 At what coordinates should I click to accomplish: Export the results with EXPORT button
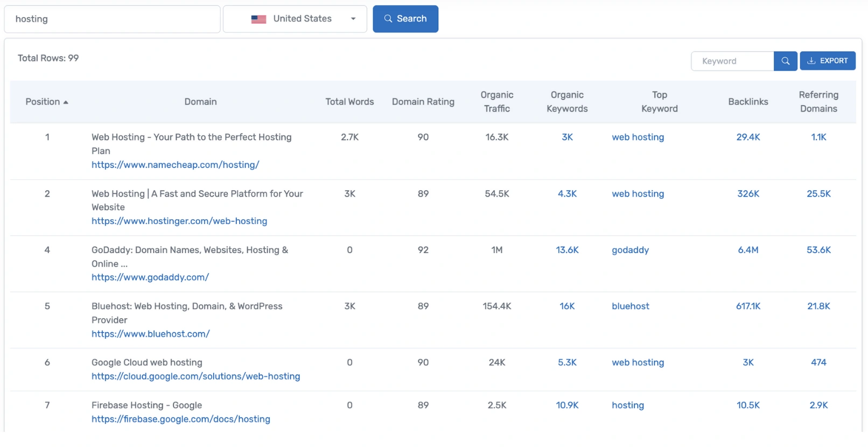coord(828,61)
